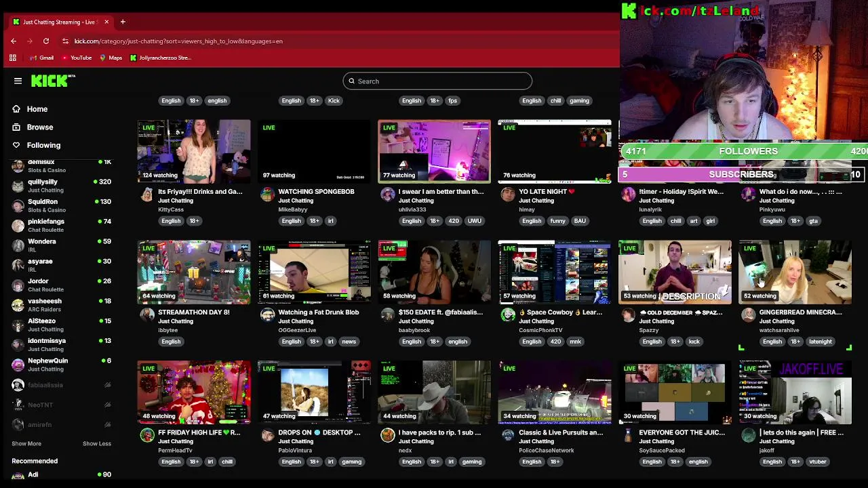Open followed channel AiSteezo
868x488 pixels.
pyautogui.click(x=61, y=325)
